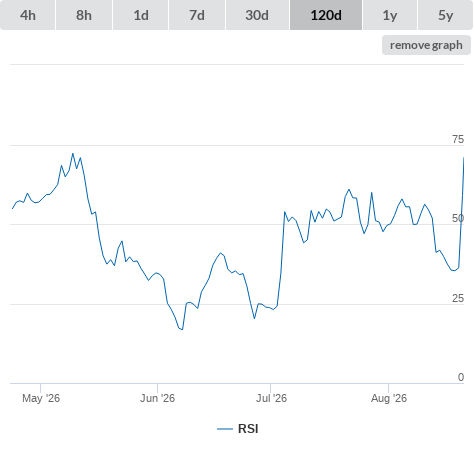
Task: Select the 30d time range
Action: tap(257, 15)
